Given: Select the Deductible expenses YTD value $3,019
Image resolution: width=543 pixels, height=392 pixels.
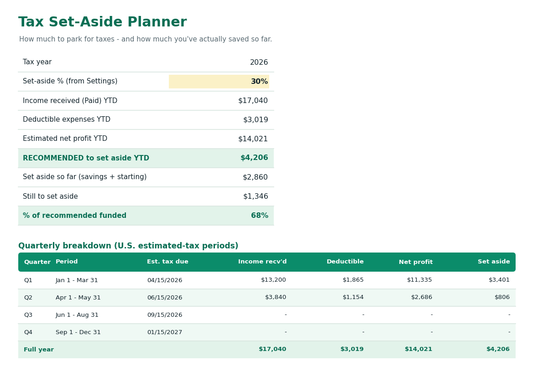Looking at the screenshot, I should tap(256, 120).
